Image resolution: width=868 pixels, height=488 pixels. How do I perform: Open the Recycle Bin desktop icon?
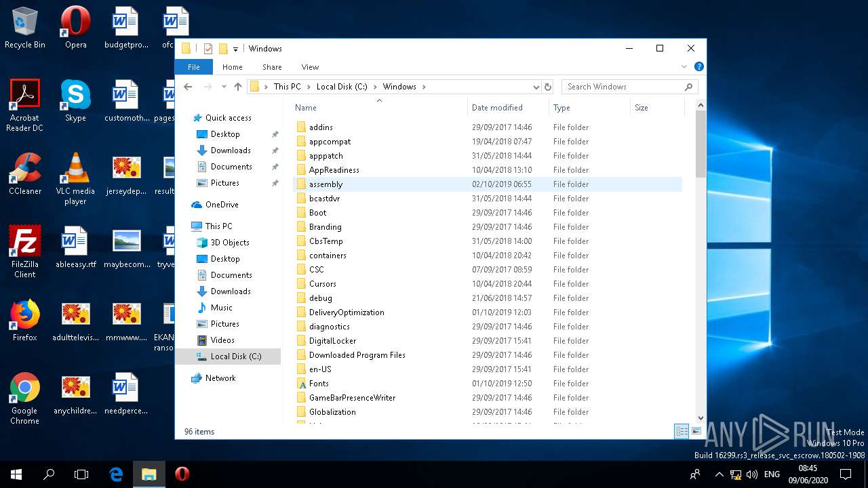pyautogui.click(x=25, y=28)
